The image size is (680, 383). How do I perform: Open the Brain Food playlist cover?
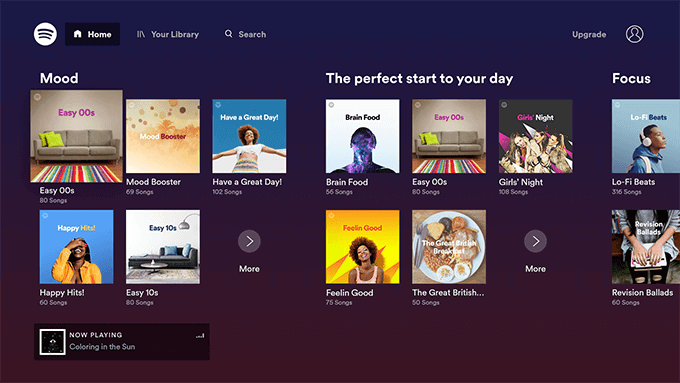(x=363, y=136)
